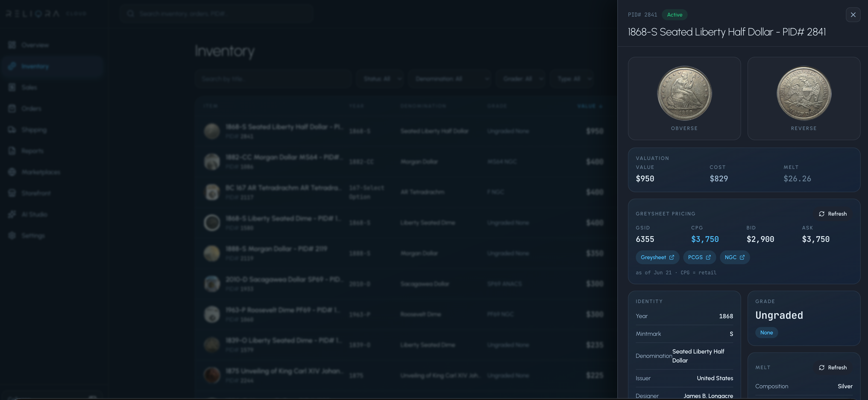Open Inventory in the sidebar

coord(52,66)
